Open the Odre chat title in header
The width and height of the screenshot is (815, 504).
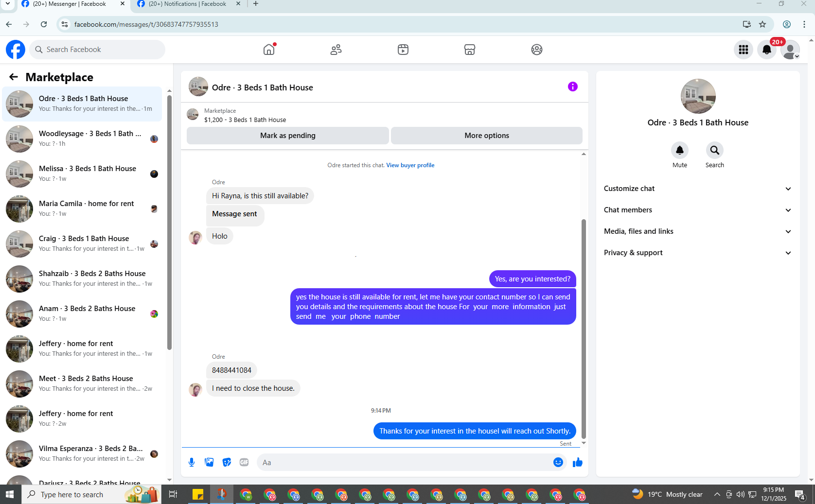(x=263, y=87)
